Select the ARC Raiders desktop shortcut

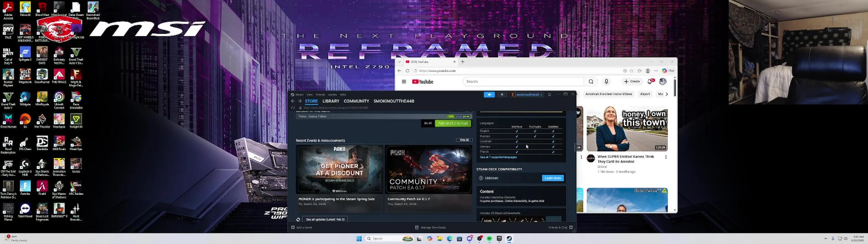pos(76,188)
